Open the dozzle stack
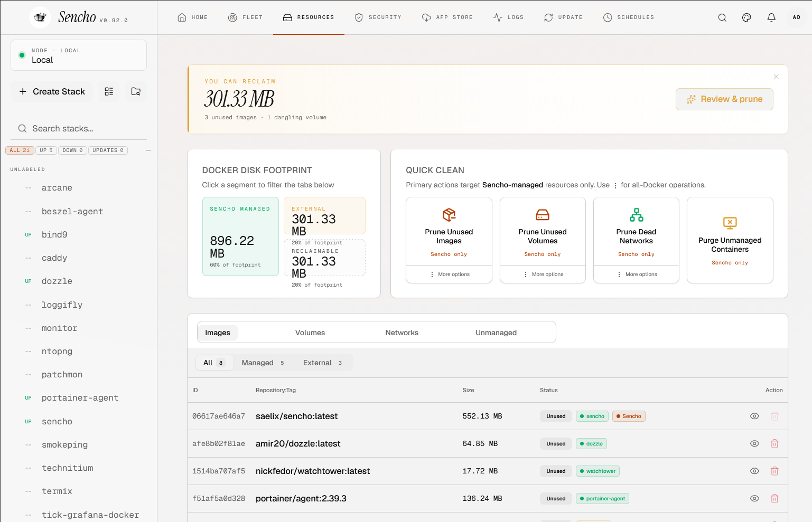The width and height of the screenshot is (812, 522). tap(57, 281)
